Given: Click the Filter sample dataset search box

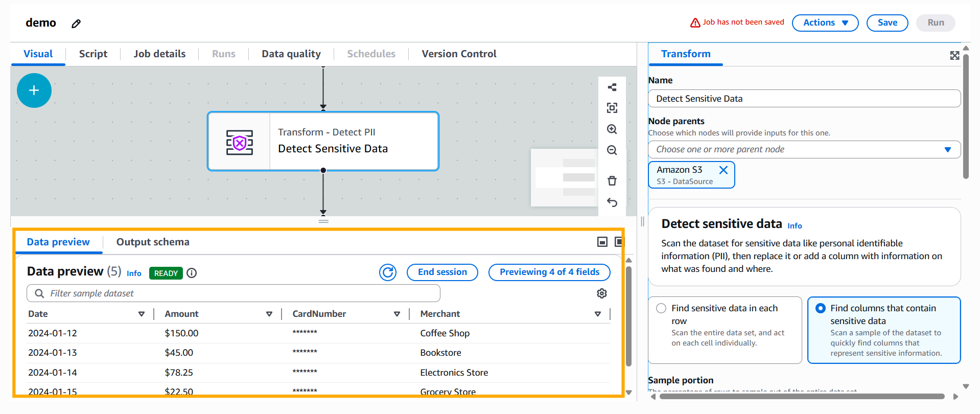Looking at the screenshot, I should 234,293.
